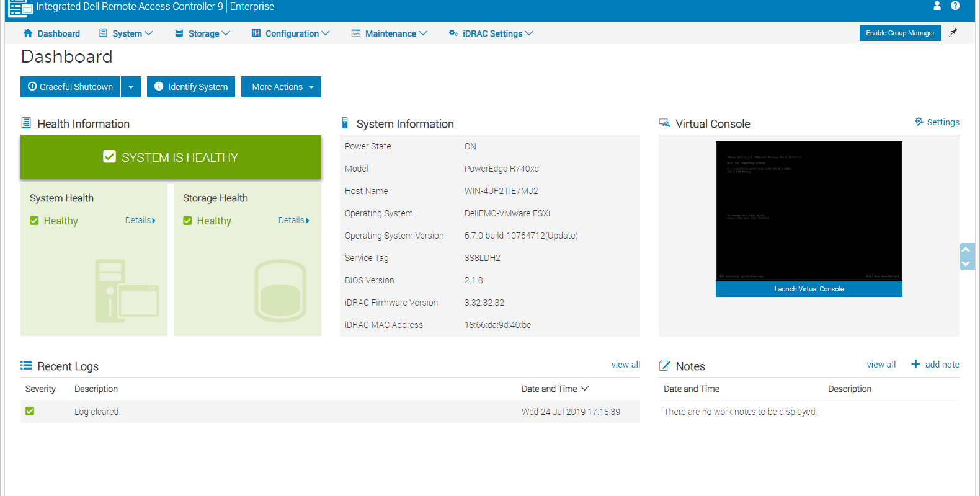Click the model value PowerEdge R740xd
The width and height of the screenshot is (980, 496).
tap(502, 169)
